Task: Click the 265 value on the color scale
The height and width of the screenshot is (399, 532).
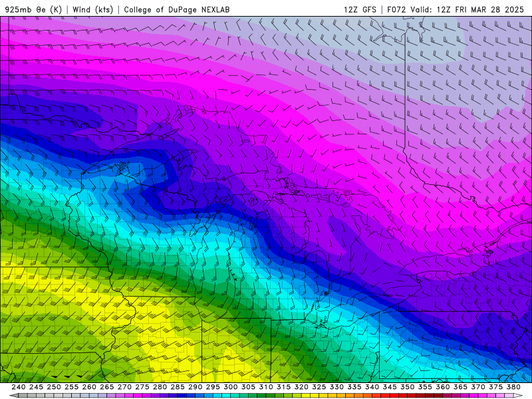Action: (106, 387)
